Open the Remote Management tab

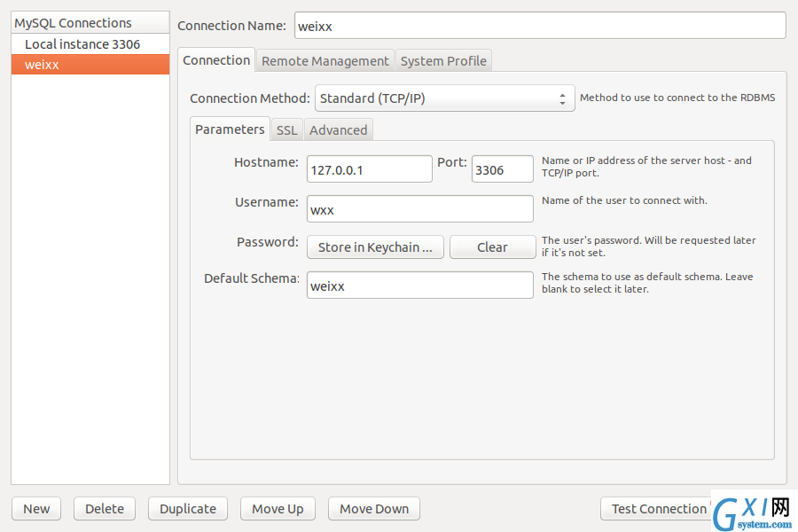pos(325,61)
